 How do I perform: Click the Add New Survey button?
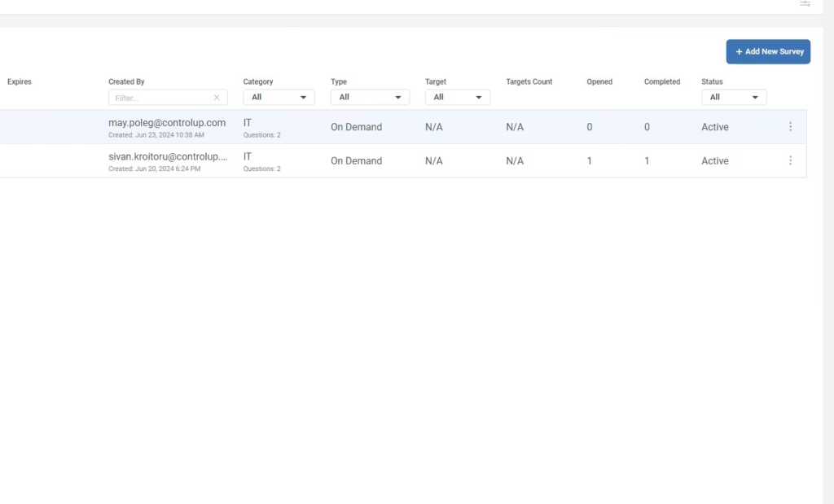[768, 51]
